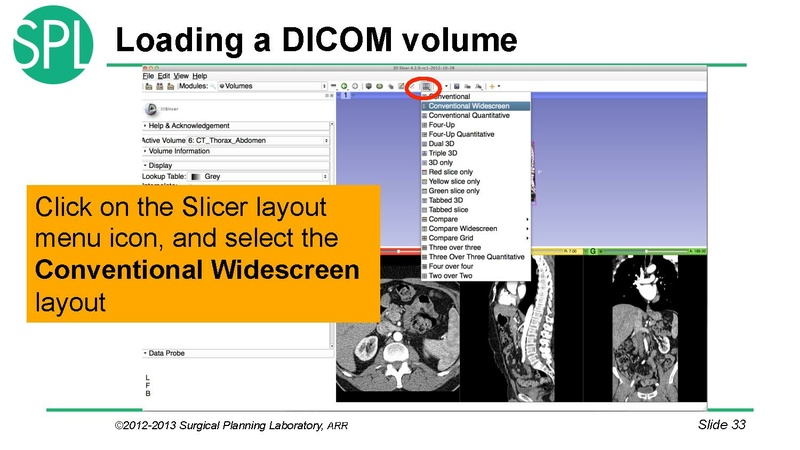Click the module panel undock icon
This screenshot has width=800, height=450.
(327, 96)
